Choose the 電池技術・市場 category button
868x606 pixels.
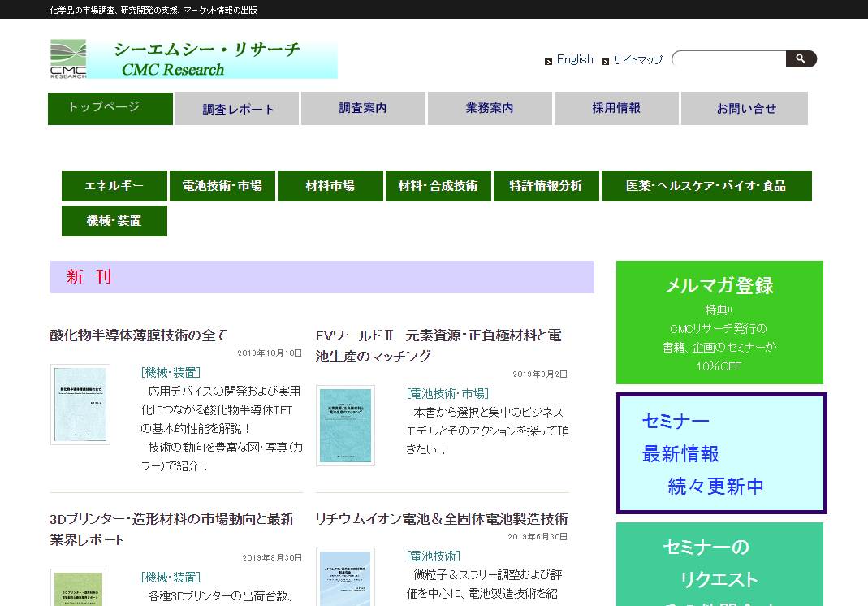(x=222, y=186)
